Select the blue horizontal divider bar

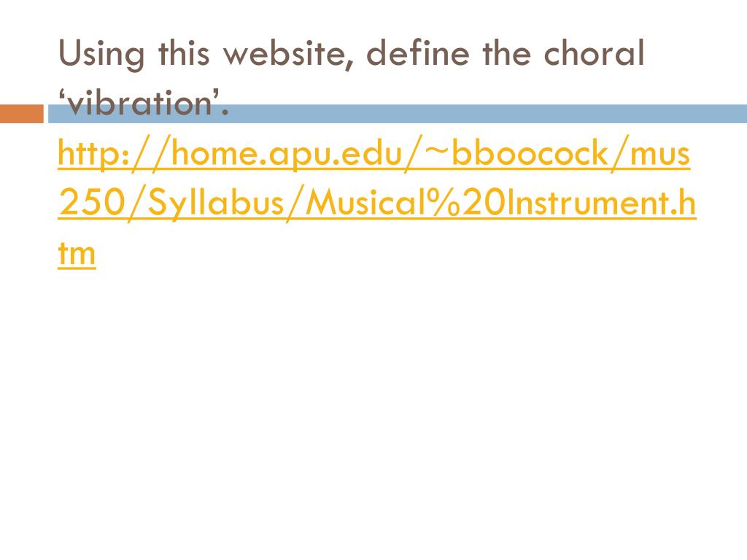[398, 114]
